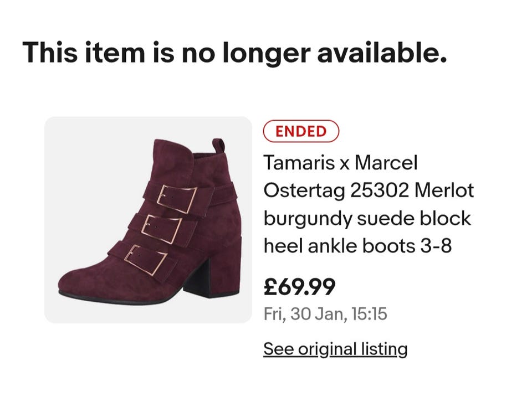Click the burgundy ankle boot thumbnail

pyautogui.click(x=148, y=220)
